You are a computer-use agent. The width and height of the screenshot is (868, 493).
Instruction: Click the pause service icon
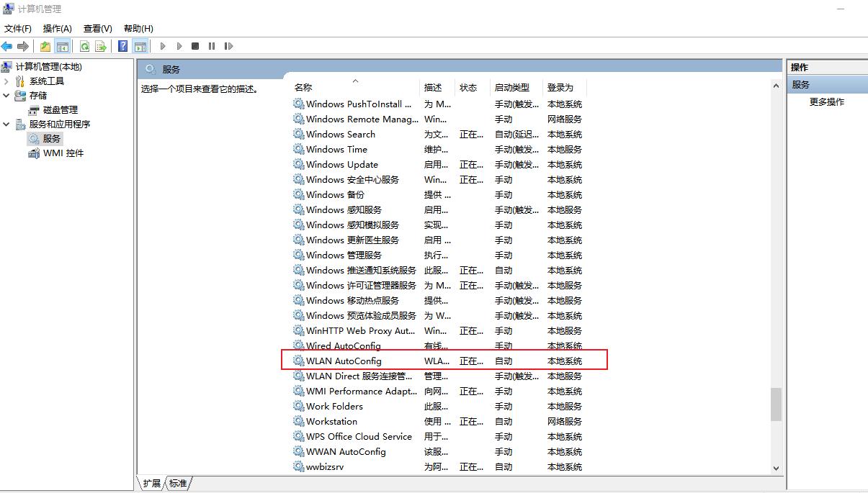tap(211, 45)
